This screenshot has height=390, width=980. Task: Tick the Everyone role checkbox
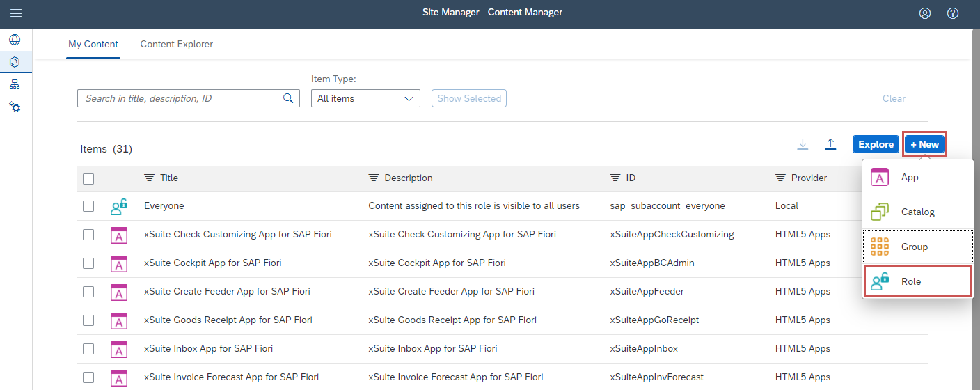click(x=88, y=206)
